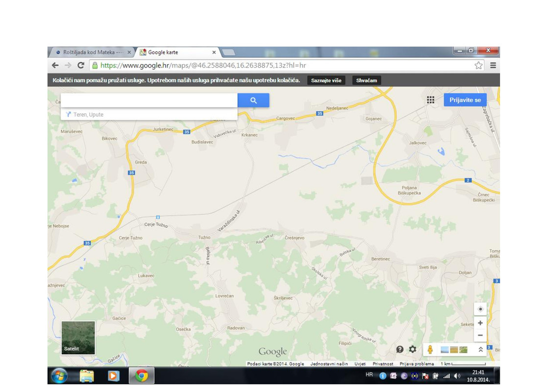Click the browser forward arrow
This screenshot has width=554, height=392.
point(68,65)
